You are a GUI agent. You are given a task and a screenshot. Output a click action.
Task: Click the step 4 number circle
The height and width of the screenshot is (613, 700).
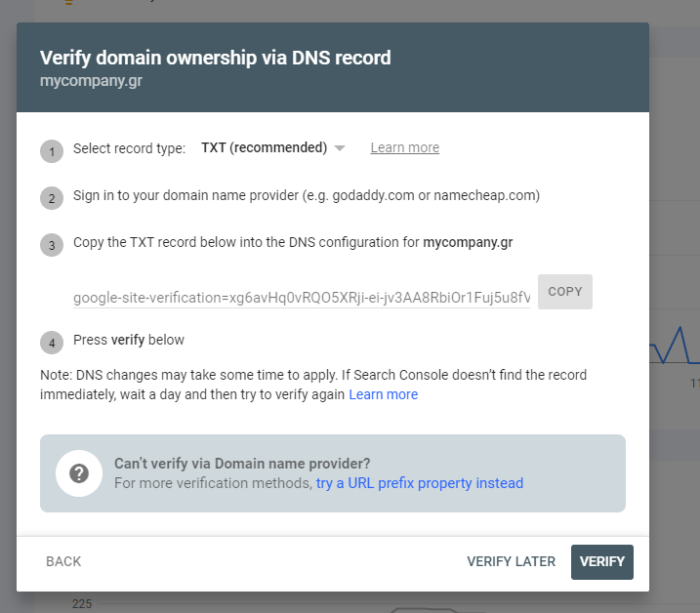point(52,343)
